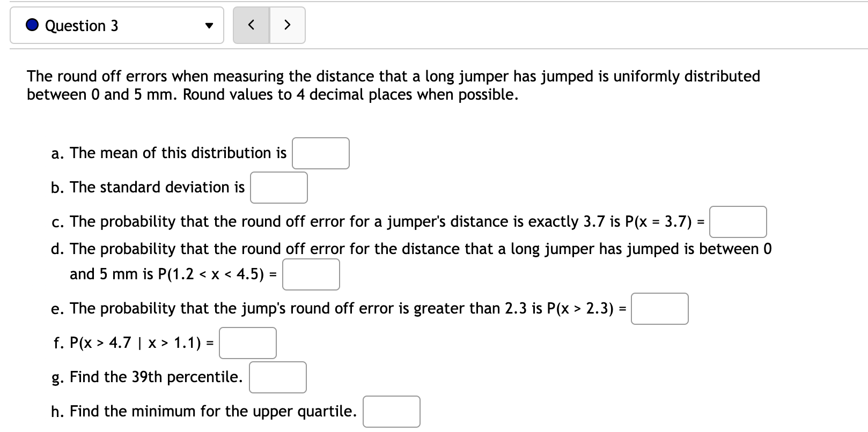This screenshot has width=868, height=432.
Task: Click the upper quartile minimum answer box
Action: [x=391, y=411]
